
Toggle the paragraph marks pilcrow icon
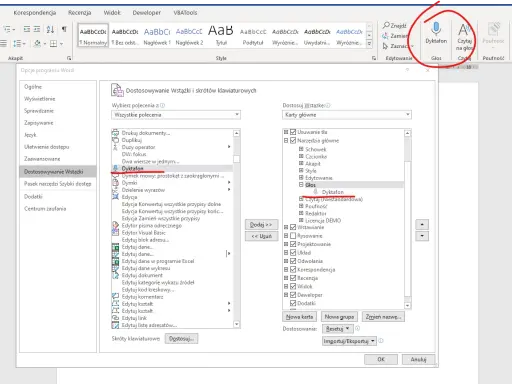[x=64, y=29]
